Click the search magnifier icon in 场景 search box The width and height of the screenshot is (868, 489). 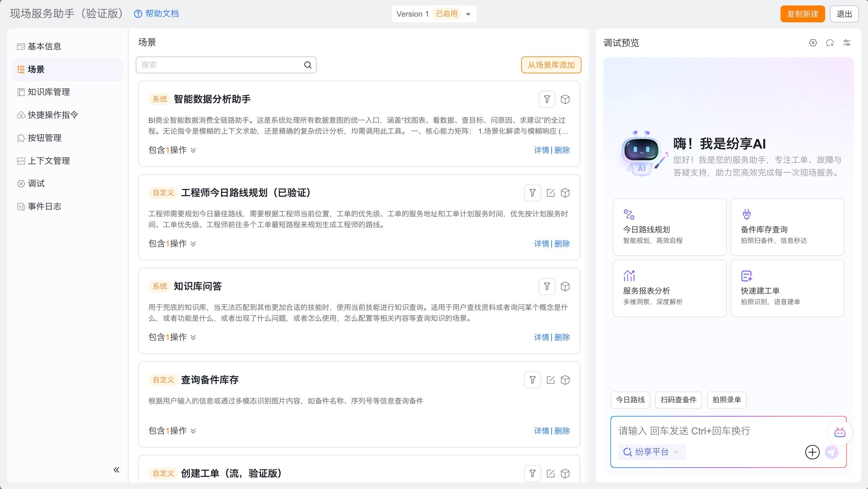coord(308,65)
